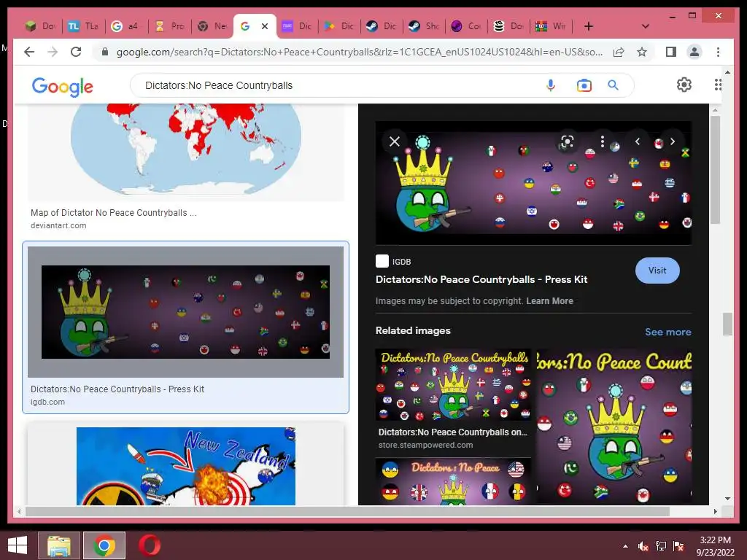The height and width of the screenshot is (560, 747).
Task: Switch to the Wir tab
Action: 551,26
